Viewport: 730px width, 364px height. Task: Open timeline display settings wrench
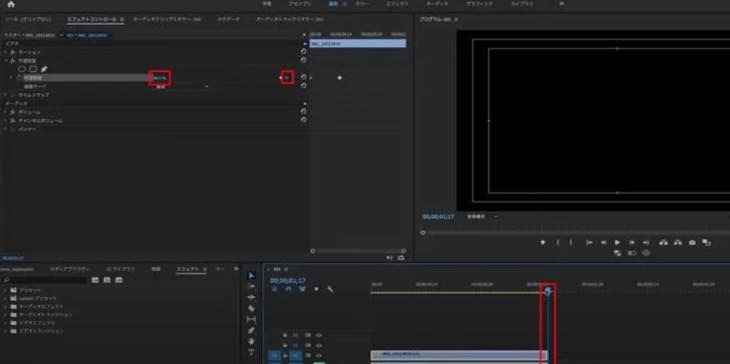[330, 289]
